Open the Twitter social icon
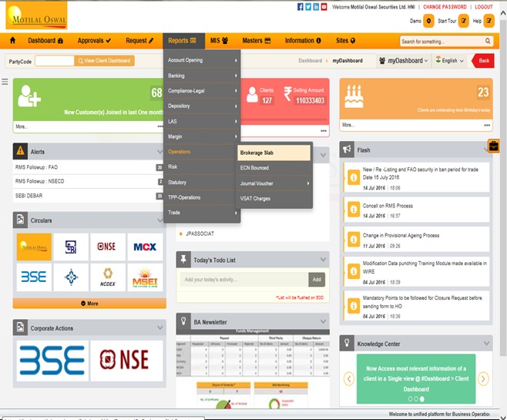Image resolution: width=507 pixels, height=420 pixels. pos(308,7)
